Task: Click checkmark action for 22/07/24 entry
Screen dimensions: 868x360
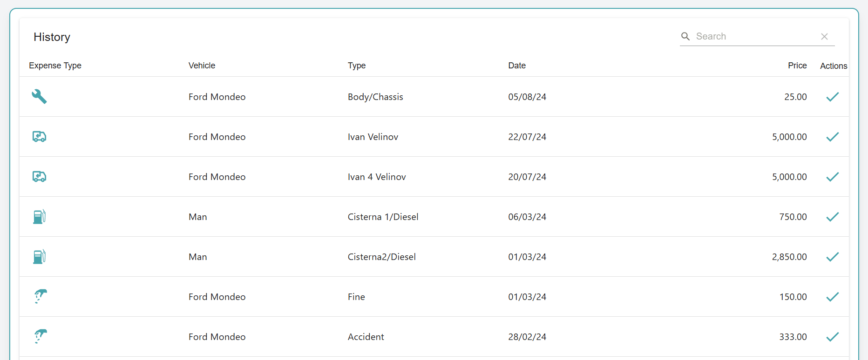Action: click(x=832, y=137)
